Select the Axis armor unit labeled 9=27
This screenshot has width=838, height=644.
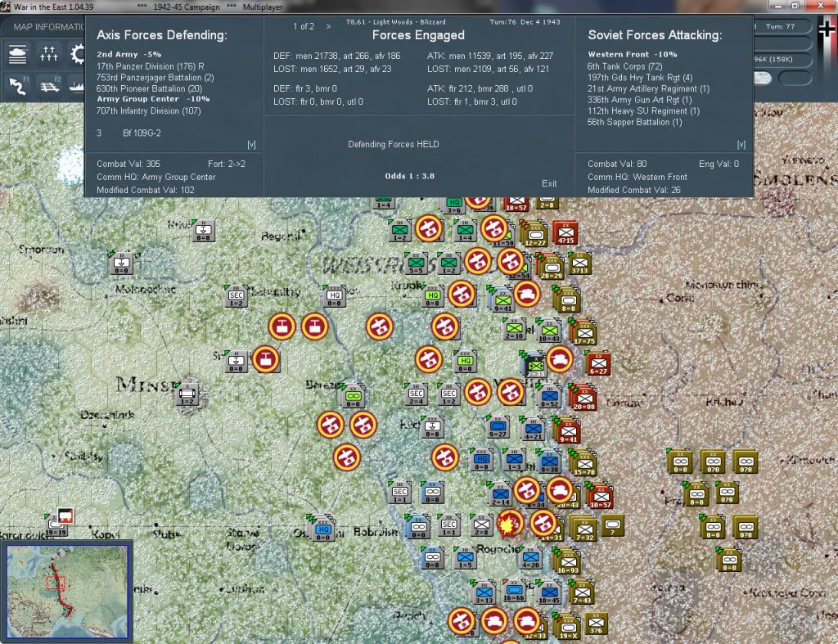pyautogui.click(x=498, y=427)
